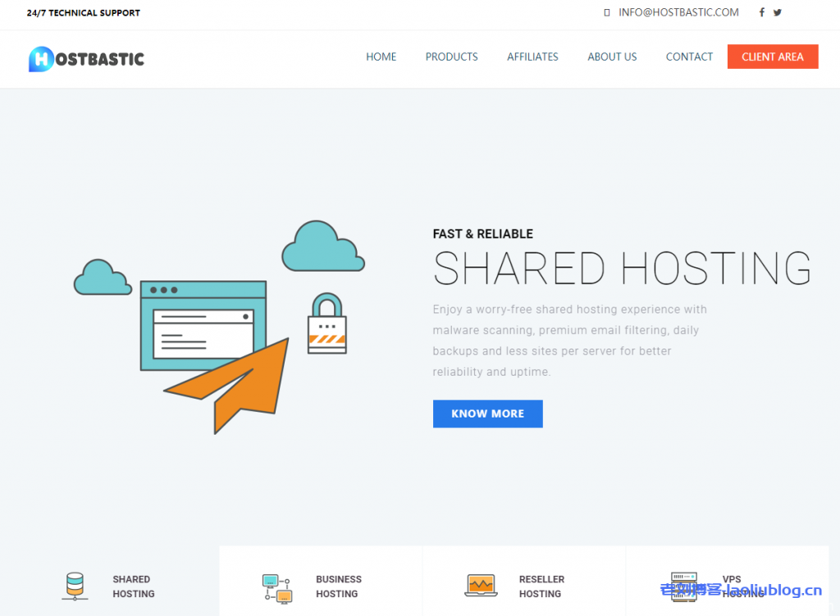Open the CONTACT menu item

coord(689,57)
